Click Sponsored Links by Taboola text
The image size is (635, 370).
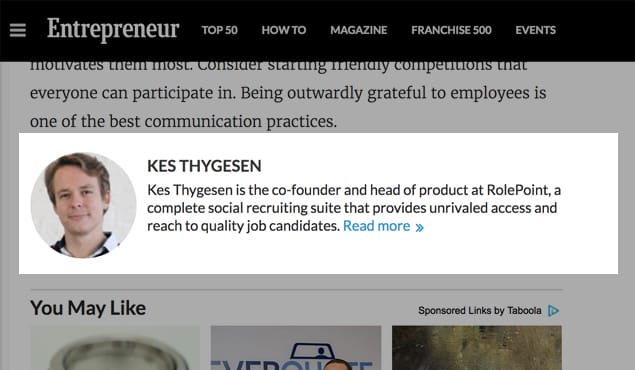pyautogui.click(x=479, y=310)
